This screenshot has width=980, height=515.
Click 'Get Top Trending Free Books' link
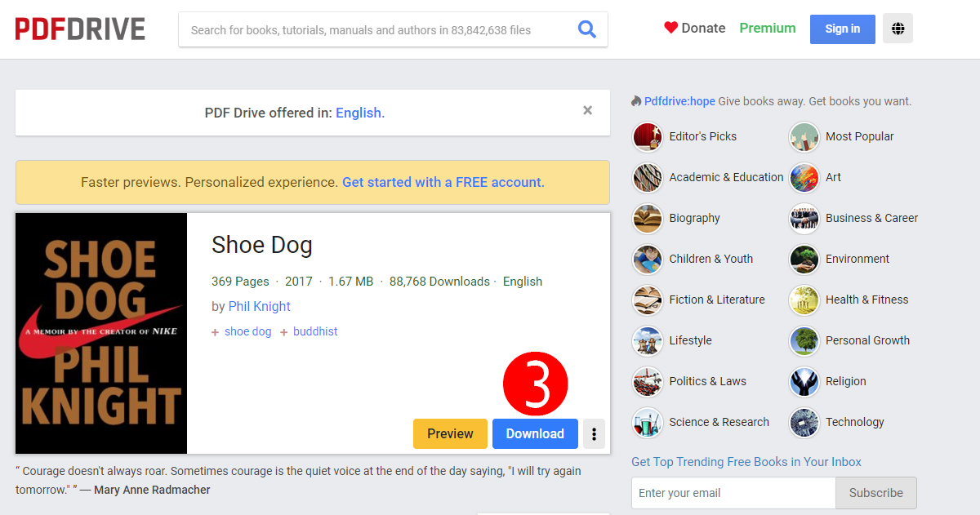[746, 462]
